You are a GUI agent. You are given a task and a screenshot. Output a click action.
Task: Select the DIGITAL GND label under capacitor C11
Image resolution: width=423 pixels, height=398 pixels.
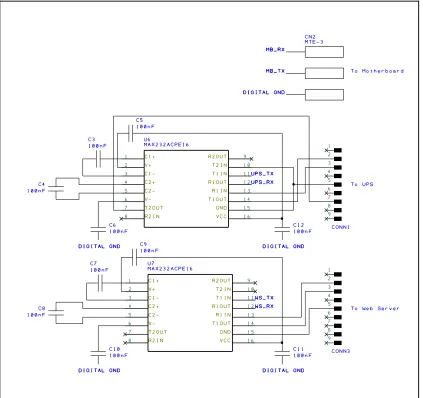click(x=283, y=370)
